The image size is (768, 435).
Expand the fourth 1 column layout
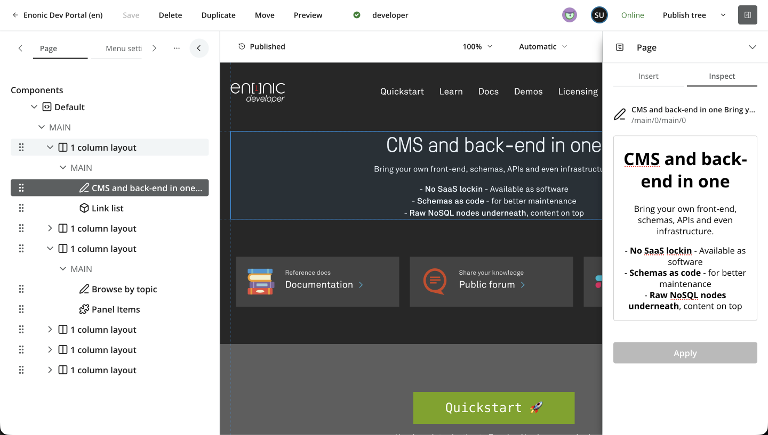coord(50,330)
